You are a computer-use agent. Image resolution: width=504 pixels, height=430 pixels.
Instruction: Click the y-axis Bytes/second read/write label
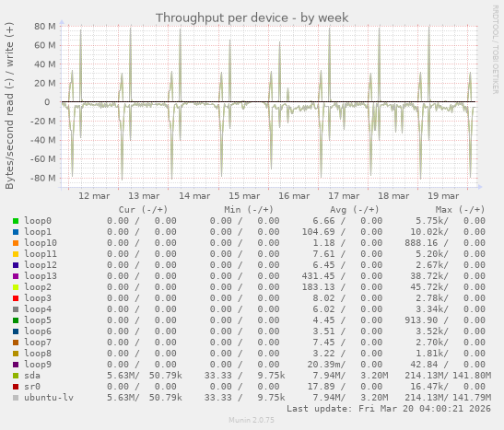9,106
